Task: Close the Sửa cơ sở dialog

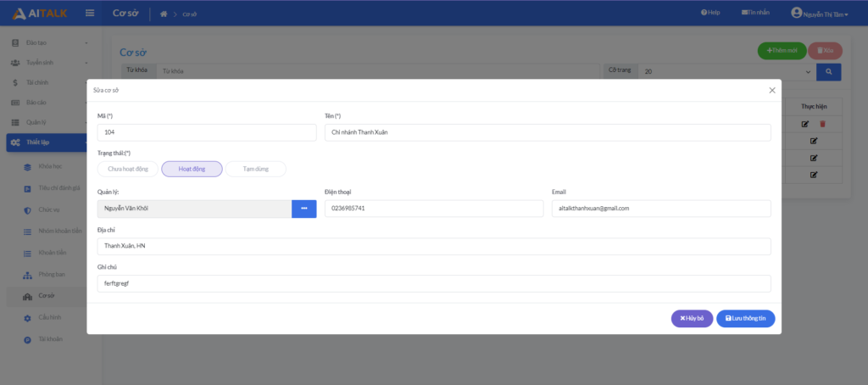Action: pyautogui.click(x=771, y=90)
